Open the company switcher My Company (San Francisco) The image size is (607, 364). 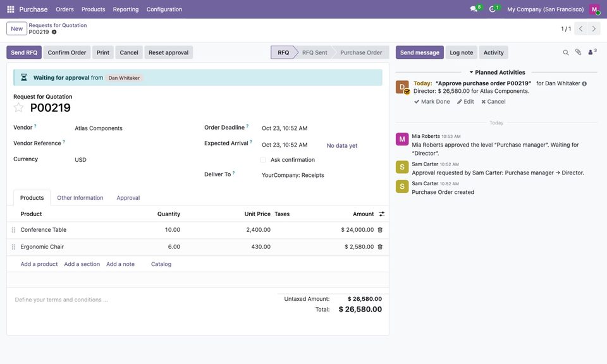pos(545,9)
